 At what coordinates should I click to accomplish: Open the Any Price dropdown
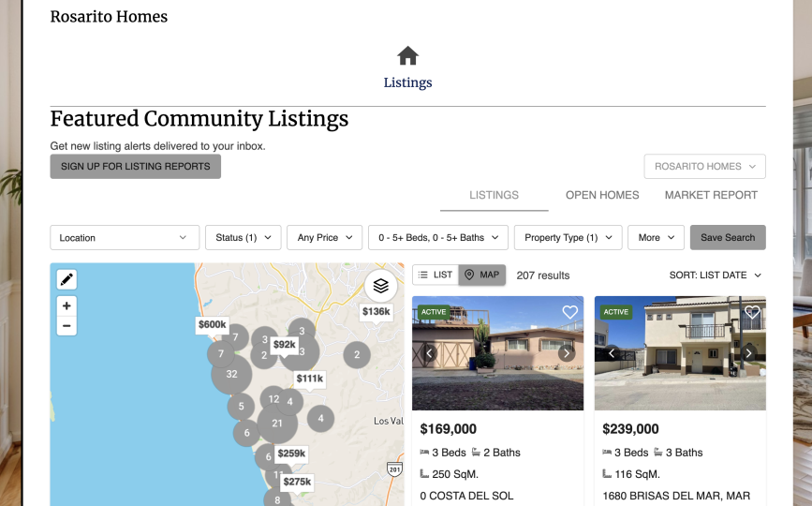pos(324,238)
